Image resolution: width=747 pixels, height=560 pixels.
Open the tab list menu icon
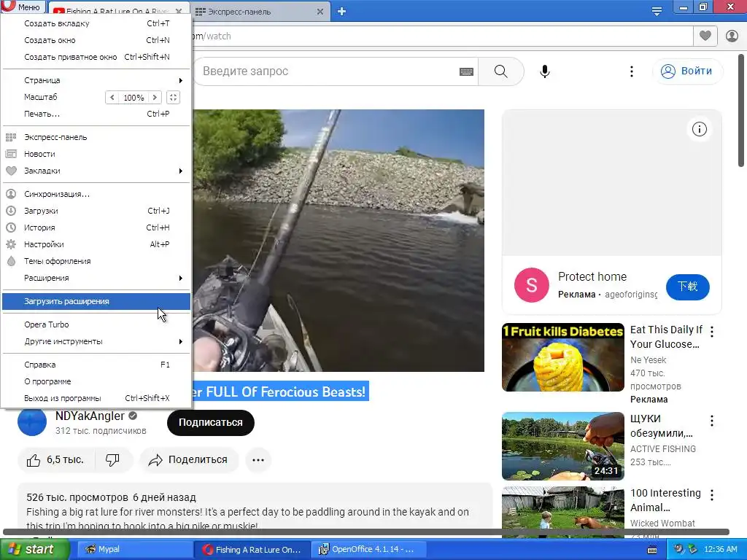657,12
